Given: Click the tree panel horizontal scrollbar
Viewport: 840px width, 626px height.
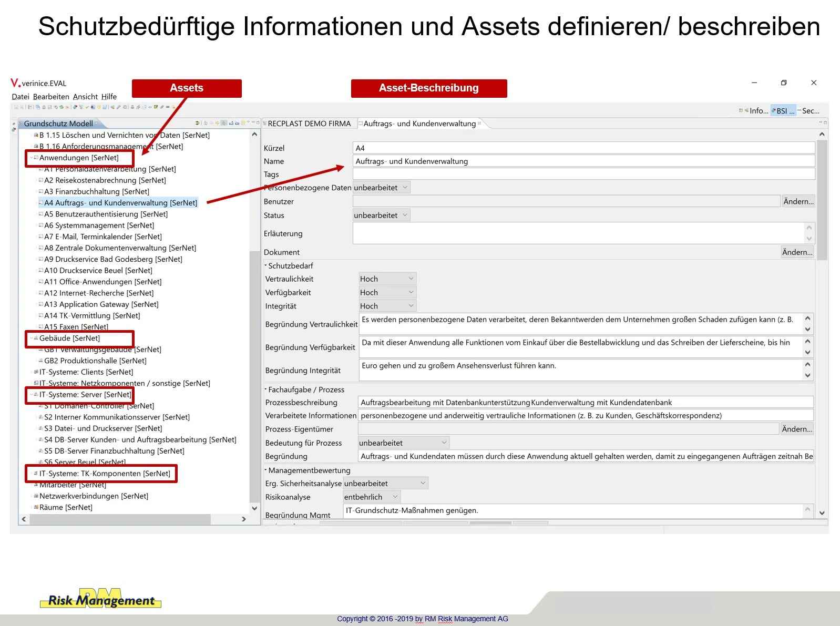Looking at the screenshot, I should pos(120,519).
